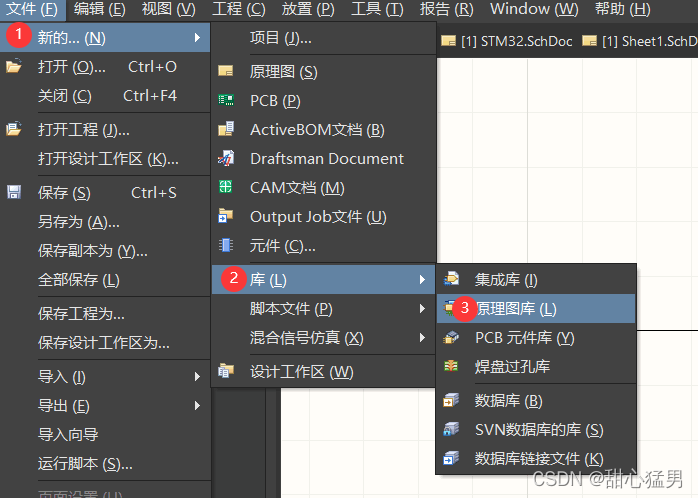Expand the 脚本文件 (P) submenu arrow
The image size is (698, 498).
point(422,308)
